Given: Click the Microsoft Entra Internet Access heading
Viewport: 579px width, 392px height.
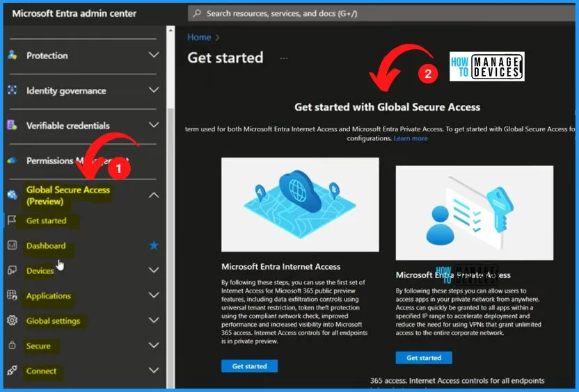Looking at the screenshot, I should pyautogui.click(x=281, y=267).
